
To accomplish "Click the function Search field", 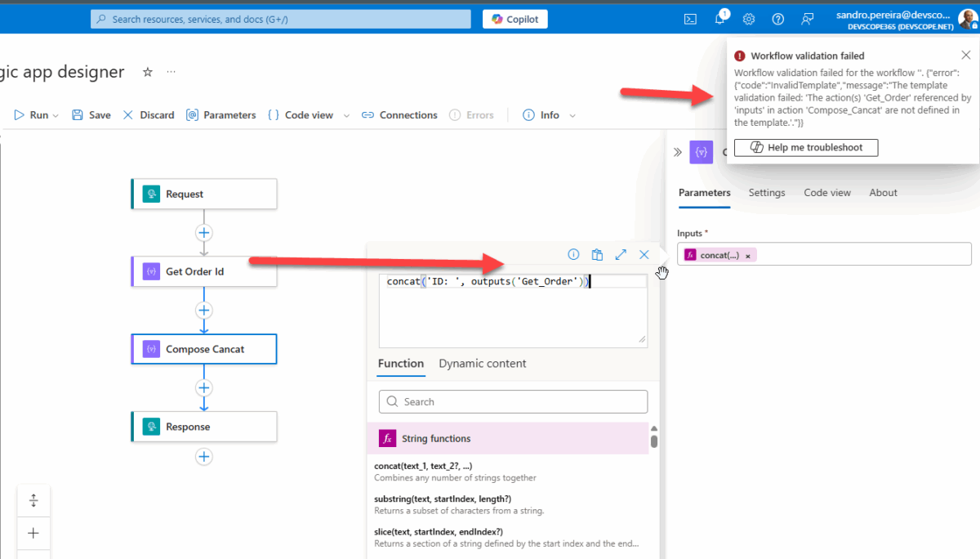I will tap(513, 401).
